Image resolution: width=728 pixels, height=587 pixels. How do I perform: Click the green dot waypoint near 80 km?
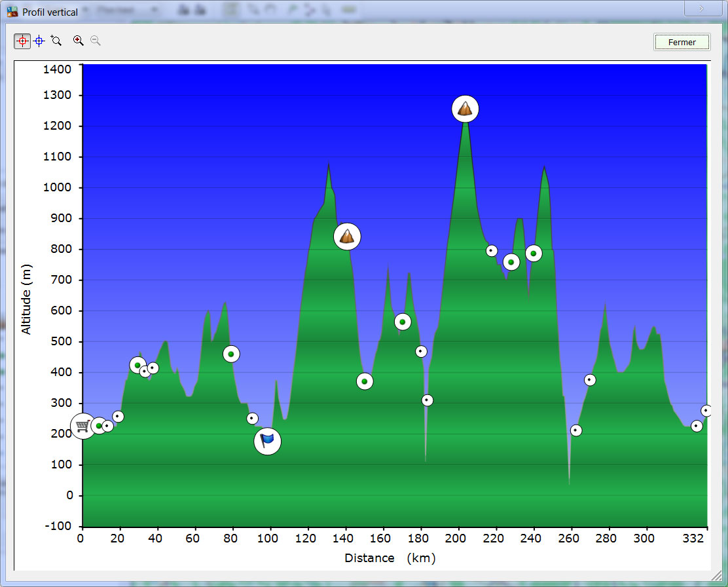[x=231, y=354]
